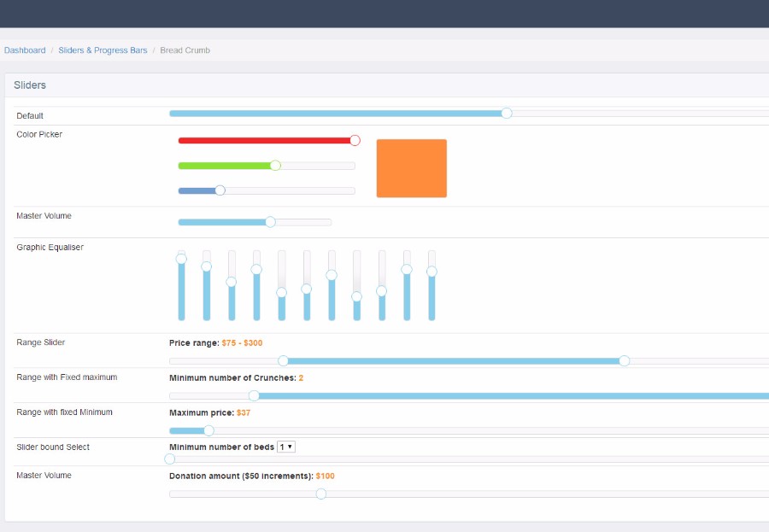Click the Bread Crumb breadcrumb text
The image size is (769, 532).
tap(185, 50)
